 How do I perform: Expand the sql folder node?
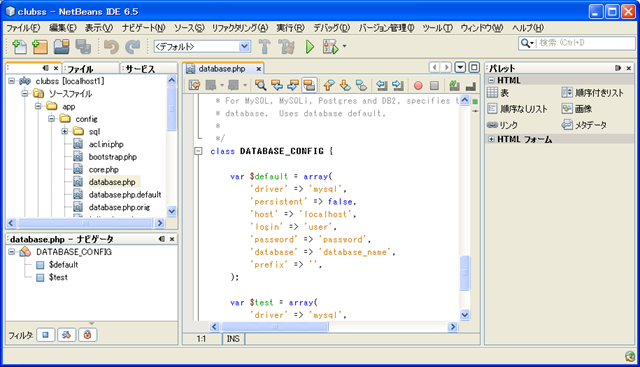point(64,131)
